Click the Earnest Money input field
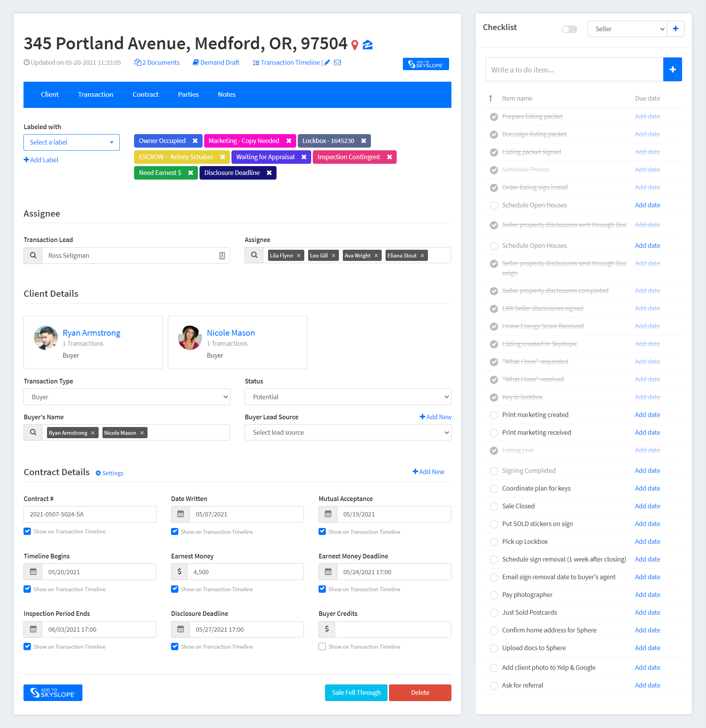 [x=245, y=572]
